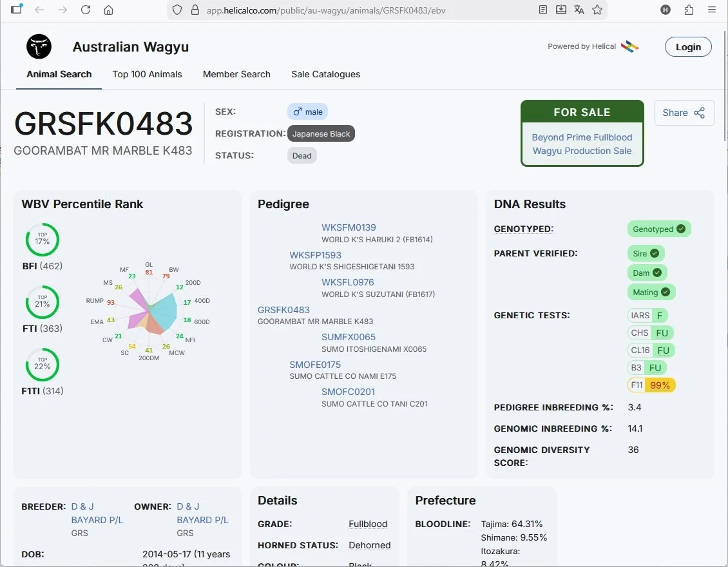Click the Genotyped checkmark badge
This screenshot has width=728, height=567.
point(659,229)
